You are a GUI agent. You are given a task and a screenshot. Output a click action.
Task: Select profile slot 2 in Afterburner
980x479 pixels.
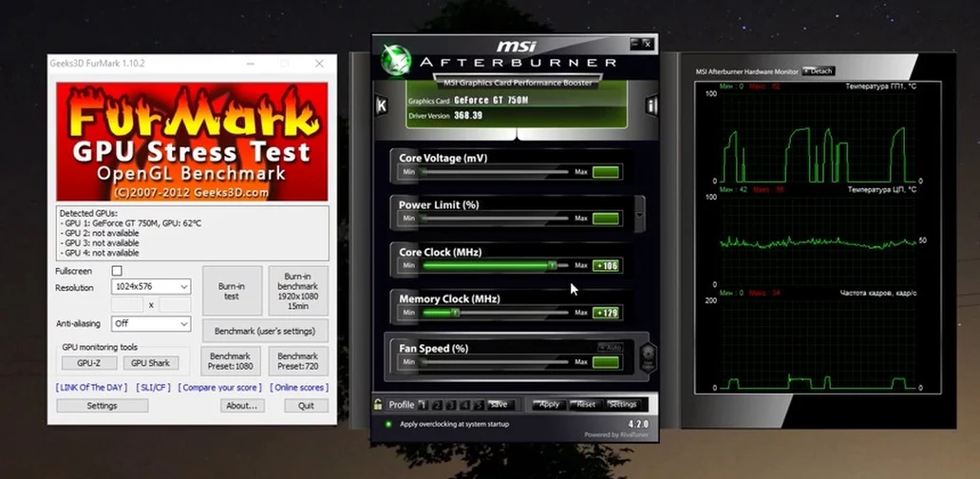tap(438, 405)
